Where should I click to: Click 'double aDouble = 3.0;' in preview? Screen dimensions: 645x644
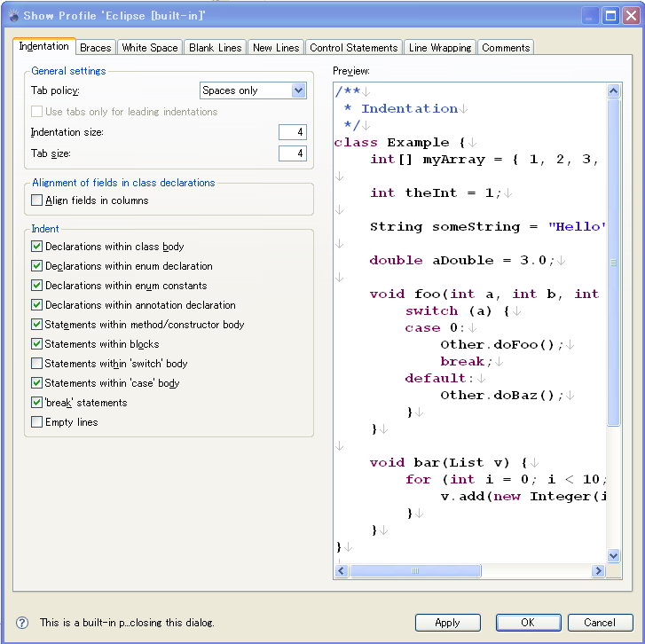click(462, 260)
